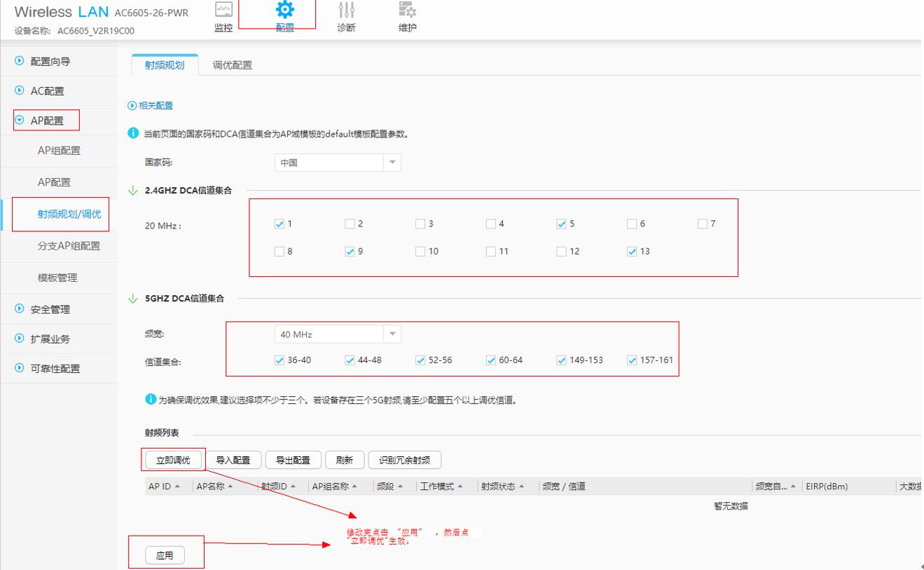Open 分支AP组配置 sidebar item

(69, 246)
